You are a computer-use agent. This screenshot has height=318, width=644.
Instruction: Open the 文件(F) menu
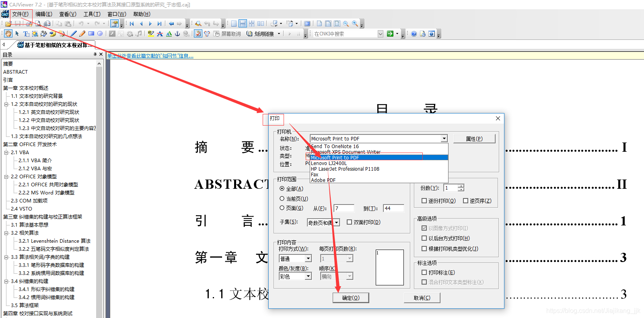point(21,14)
